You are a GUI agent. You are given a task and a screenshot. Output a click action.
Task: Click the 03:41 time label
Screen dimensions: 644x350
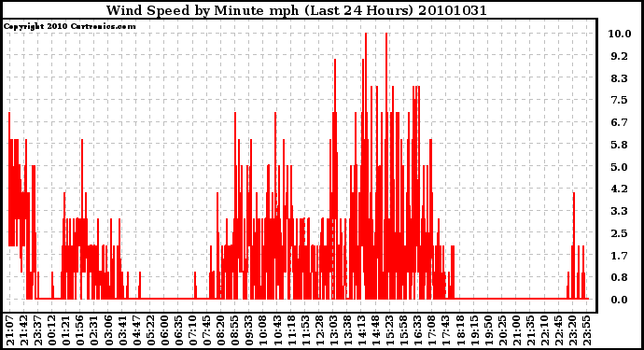pos(122,331)
